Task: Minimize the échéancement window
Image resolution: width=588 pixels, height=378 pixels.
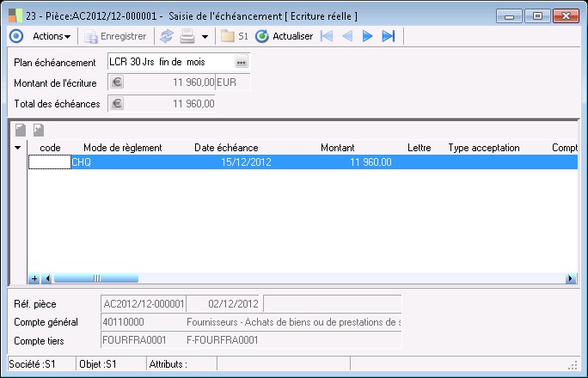Action: [509, 16]
